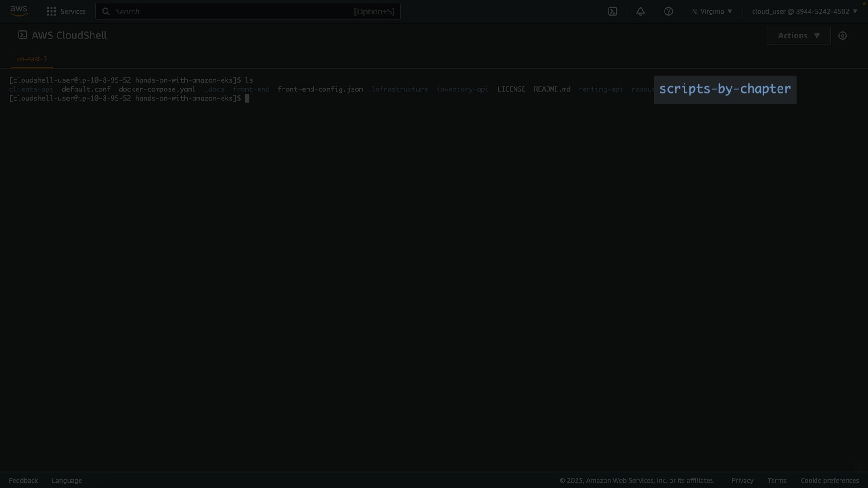
Task: Click the Services menu label
Action: (73, 11)
